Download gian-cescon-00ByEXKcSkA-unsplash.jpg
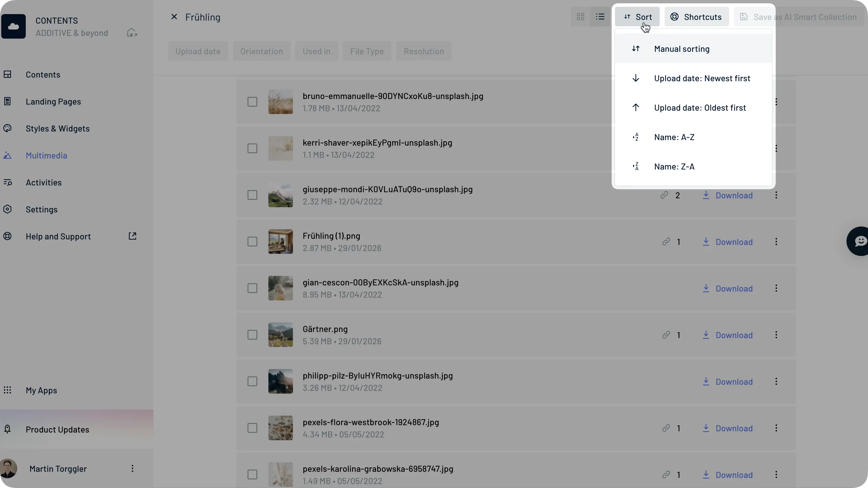Viewport: 868px width, 488px height. tap(728, 288)
